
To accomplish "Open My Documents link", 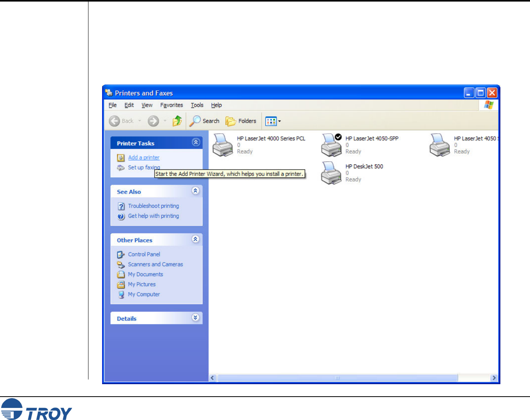I will click(146, 274).
